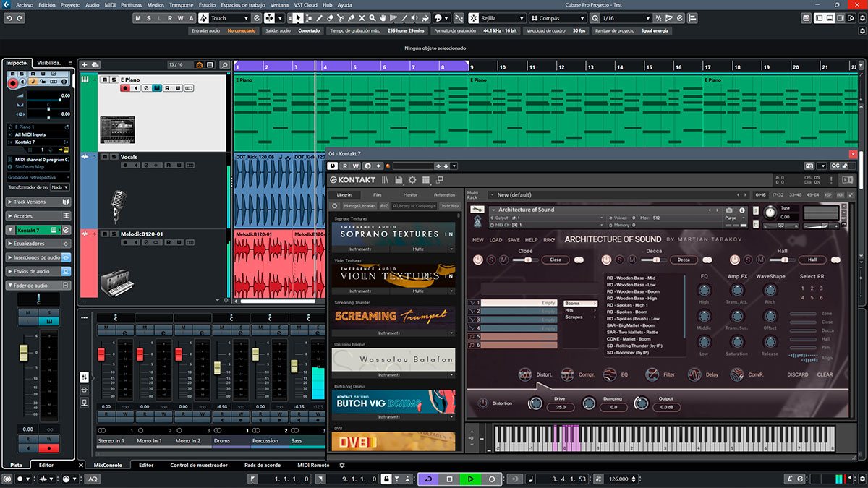This screenshot has height=488, width=868.
Task: Select the Zoom magnifier tool
Action: [372, 18]
